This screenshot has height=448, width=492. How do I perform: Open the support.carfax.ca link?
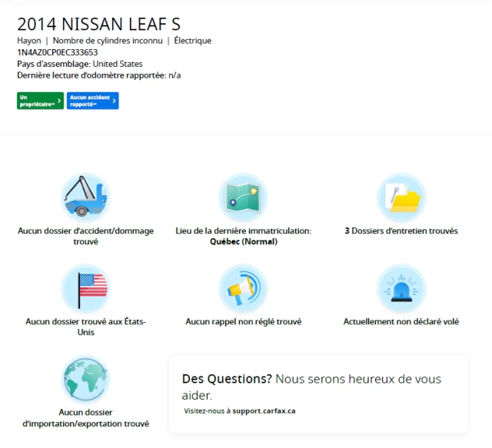(264, 411)
